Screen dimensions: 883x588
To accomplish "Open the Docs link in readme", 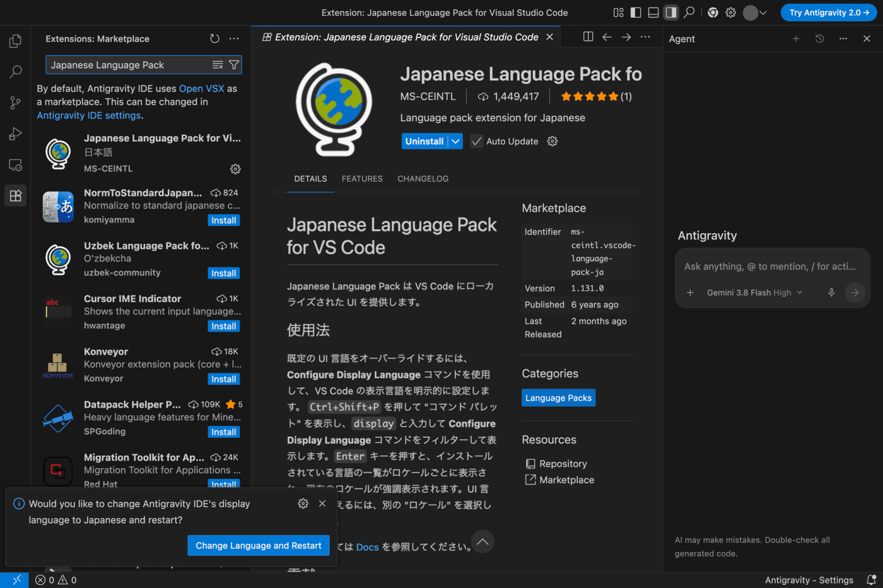I will [367, 547].
